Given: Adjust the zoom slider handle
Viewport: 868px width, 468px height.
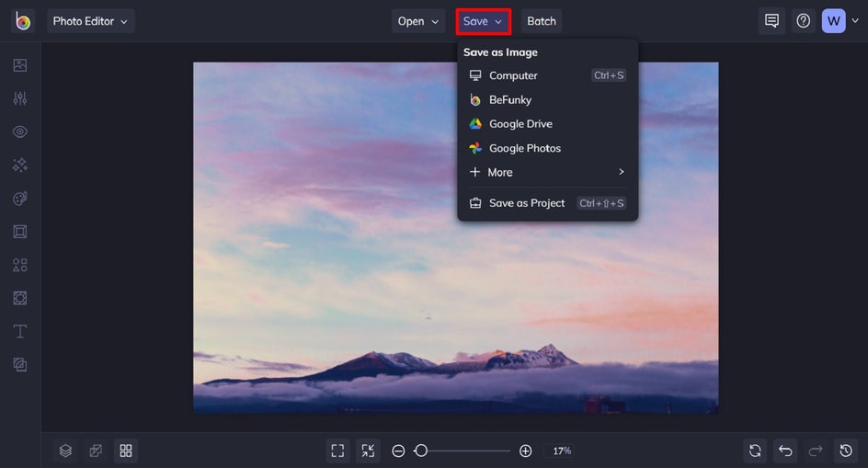Looking at the screenshot, I should point(421,451).
